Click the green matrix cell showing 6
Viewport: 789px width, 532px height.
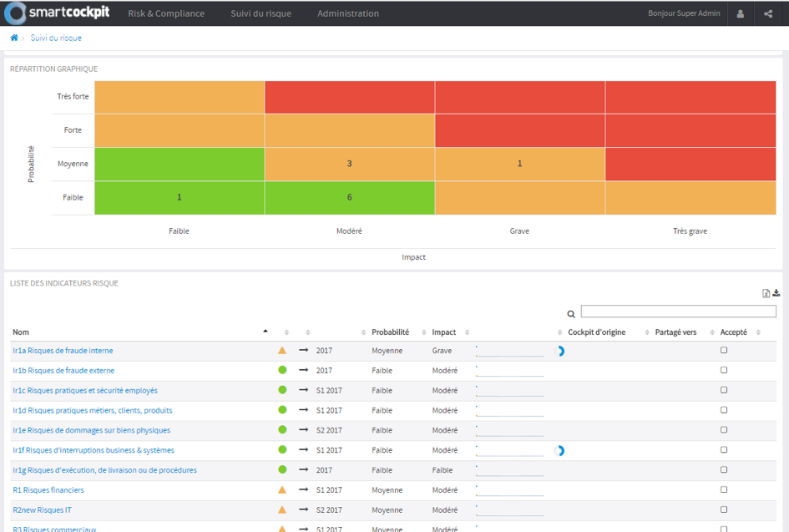[349, 198]
